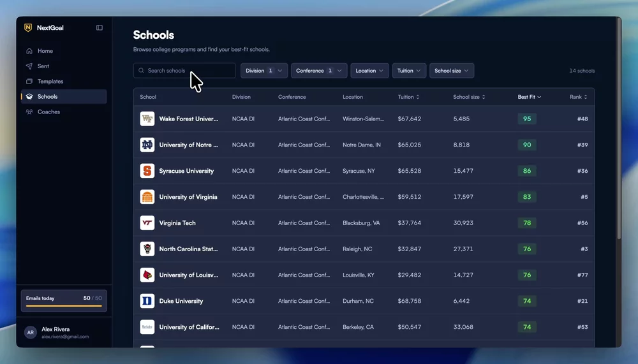The image size is (638, 364).
Task: Click the Best Fit score 83 badge
Action: tap(527, 197)
